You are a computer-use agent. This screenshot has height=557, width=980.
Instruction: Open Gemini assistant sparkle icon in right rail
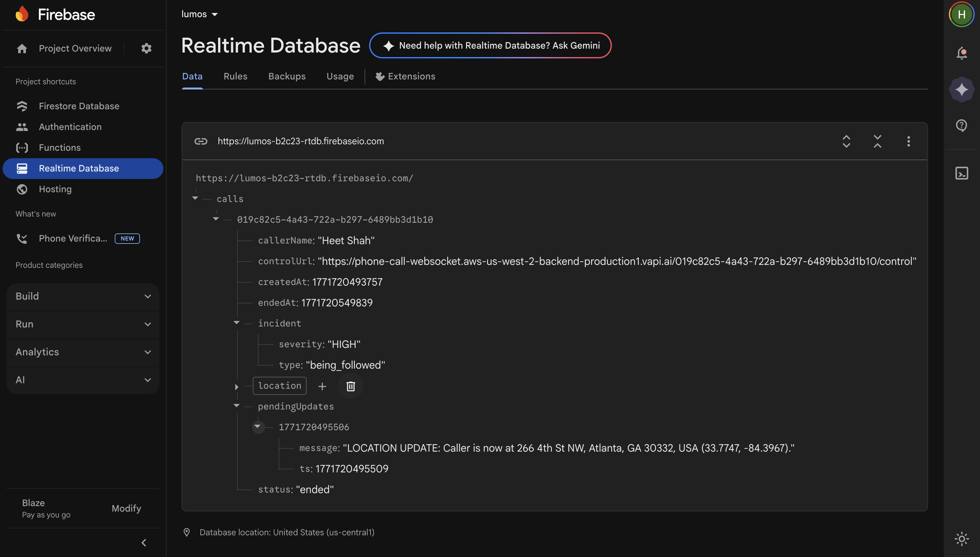961,89
